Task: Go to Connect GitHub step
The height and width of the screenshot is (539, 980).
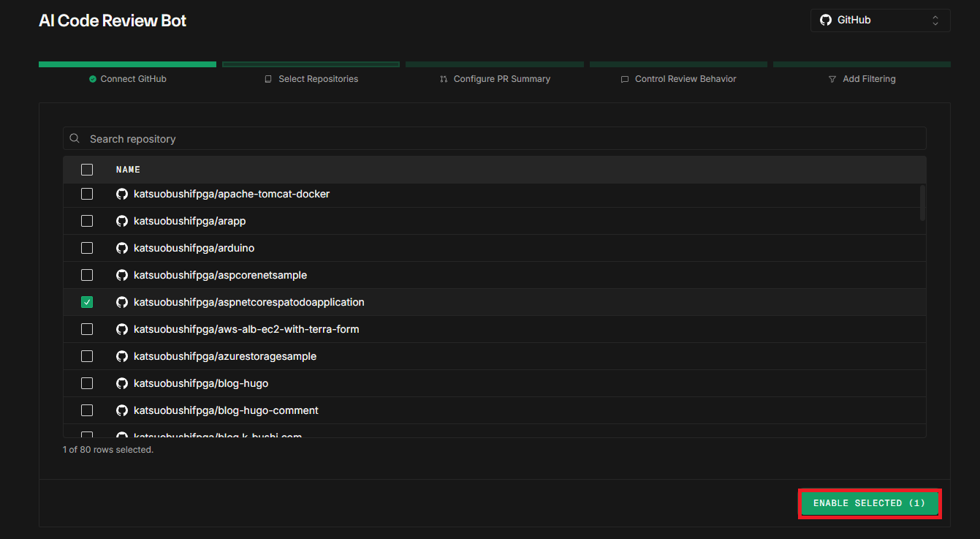Action: point(127,79)
